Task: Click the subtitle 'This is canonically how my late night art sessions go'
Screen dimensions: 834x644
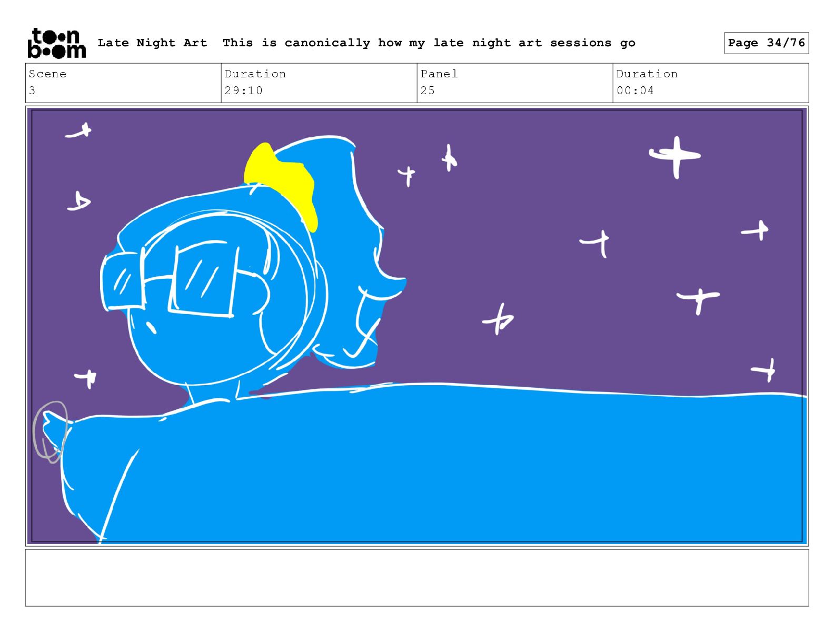Action: click(429, 43)
